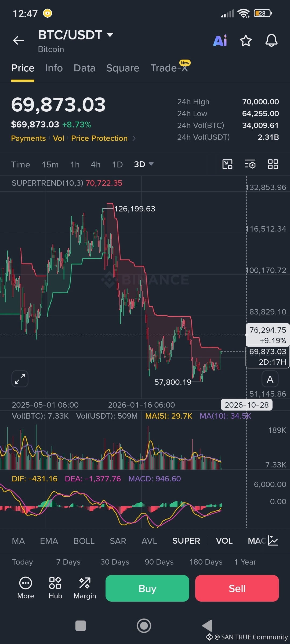Image resolution: width=290 pixels, height=644 pixels.
Task: Select 30 Days performance range
Action: (115, 562)
